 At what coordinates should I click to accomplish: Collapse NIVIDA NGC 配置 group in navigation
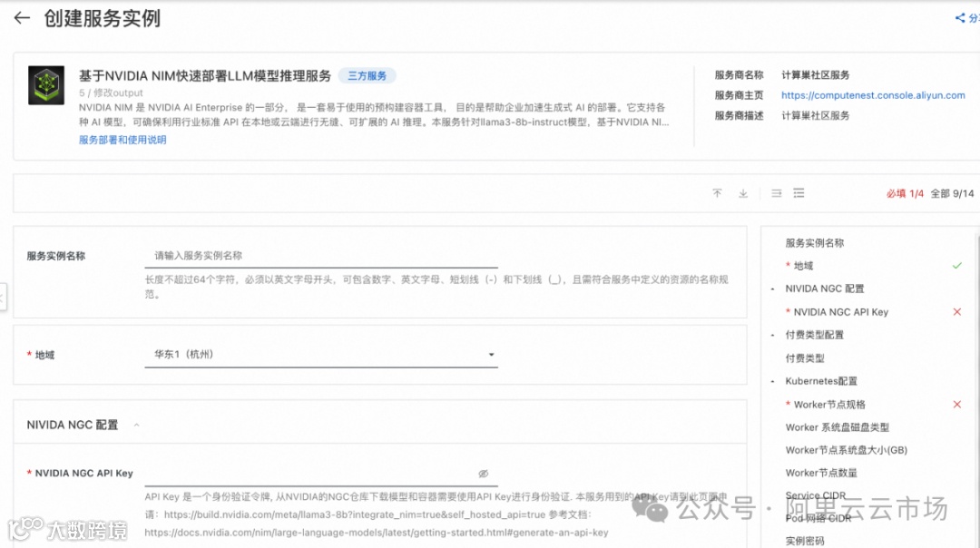(x=773, y=289)
